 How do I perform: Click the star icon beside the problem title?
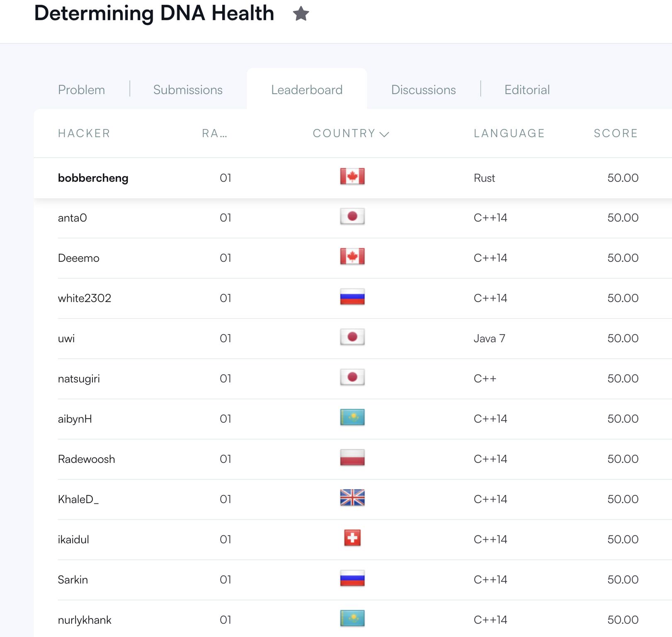pos(300,14)
